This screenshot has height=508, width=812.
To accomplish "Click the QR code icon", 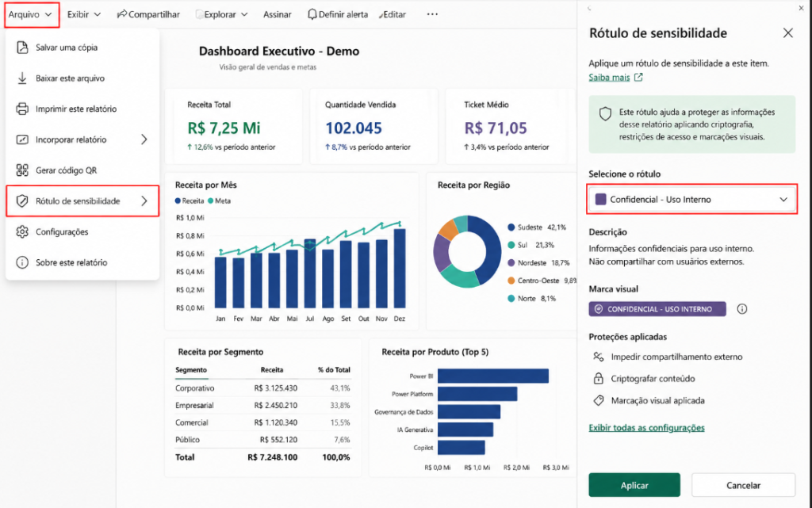I will pyautogui.click(x=22, y=170).
